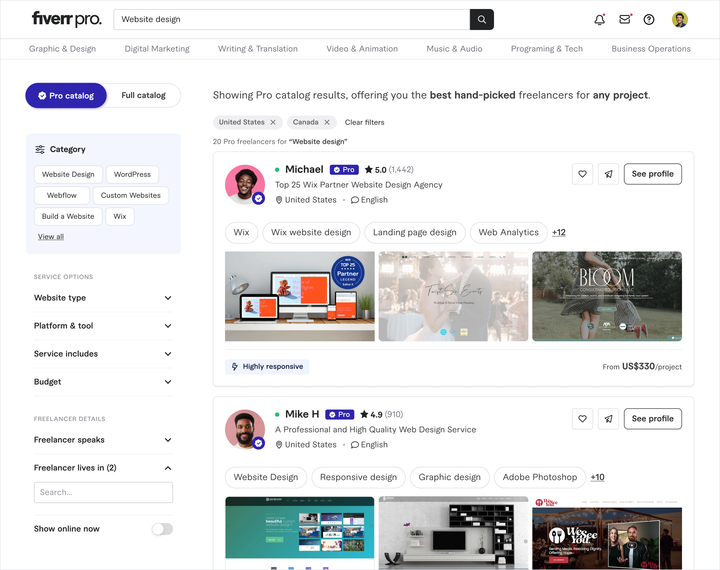The image size is (720, 570).
Task: Open the BLOOM portfolio thumbnail
Action: 607,296
